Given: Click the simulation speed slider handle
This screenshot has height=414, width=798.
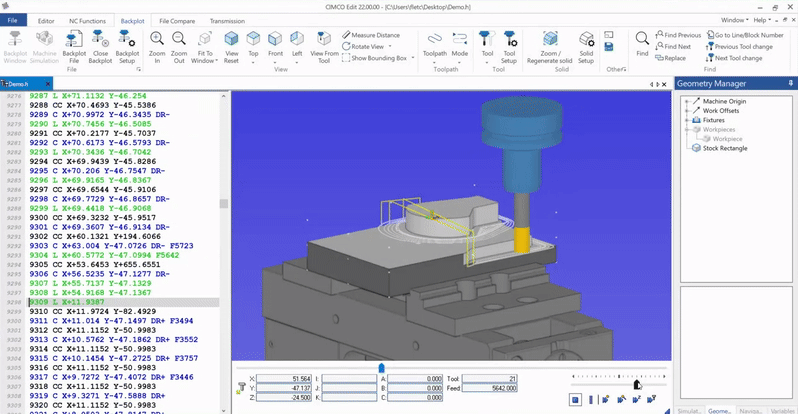Looking at the screenshot, I should click(637, 382).
